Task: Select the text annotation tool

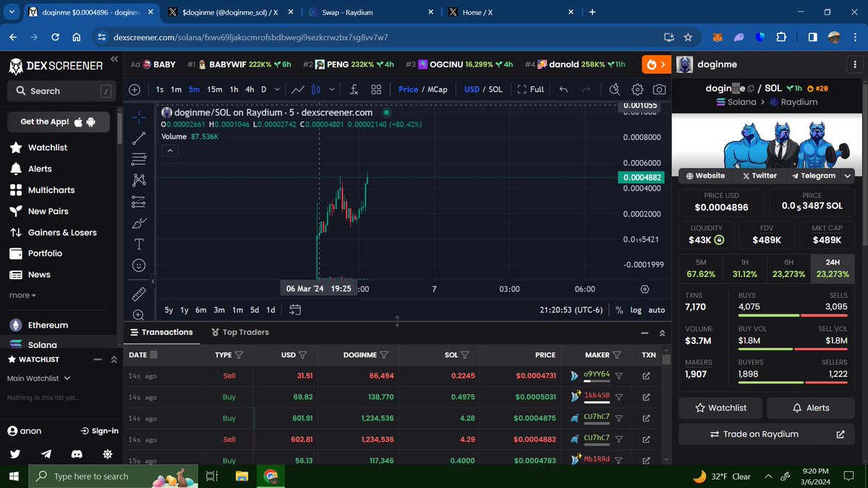Action: click(139, 244)
